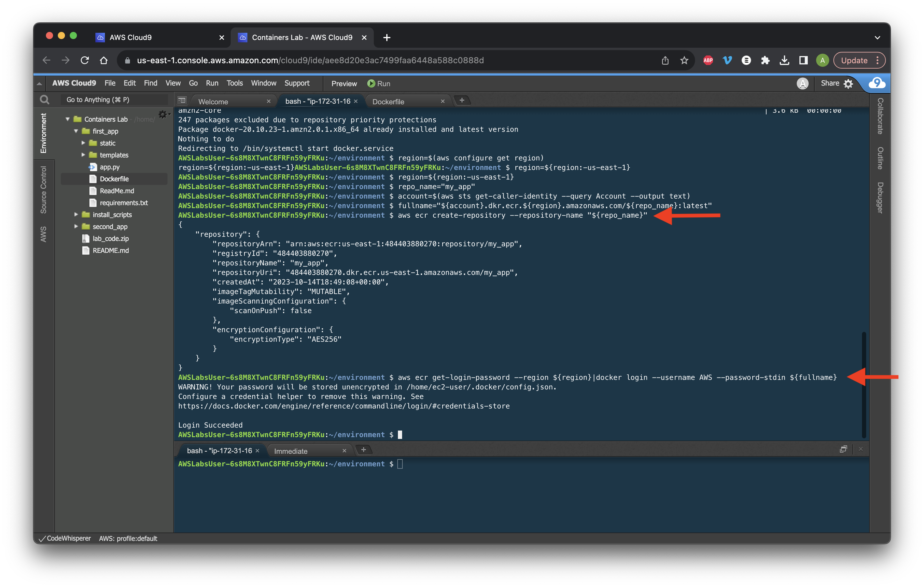Reload the Cloud9 page
This screenshot has width=924, height=588.
click(x=85, y=60)
